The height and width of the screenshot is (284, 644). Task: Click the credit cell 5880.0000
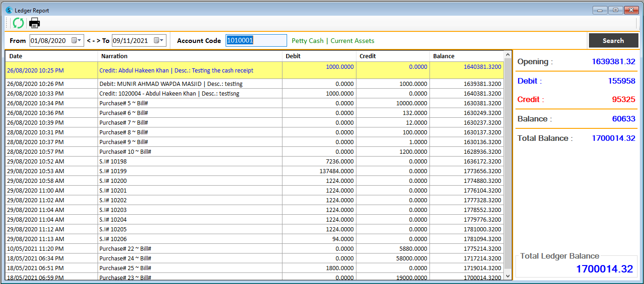coord(393,249)
